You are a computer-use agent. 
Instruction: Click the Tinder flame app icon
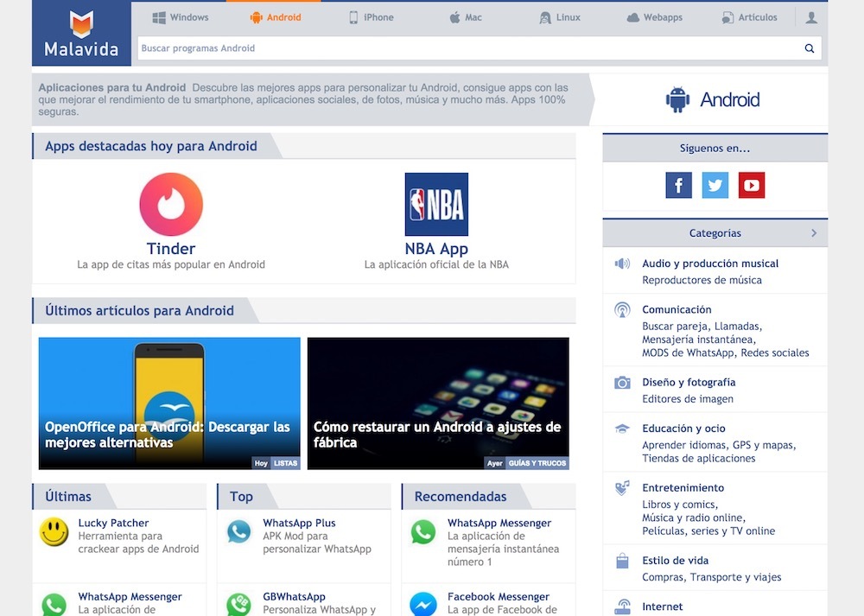click(171, 205)
